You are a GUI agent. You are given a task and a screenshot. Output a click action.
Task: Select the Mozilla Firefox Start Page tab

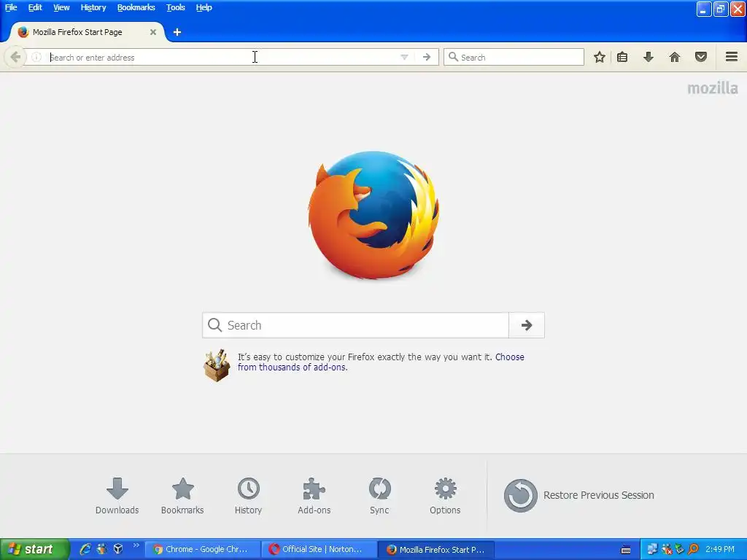pos(88,32)
